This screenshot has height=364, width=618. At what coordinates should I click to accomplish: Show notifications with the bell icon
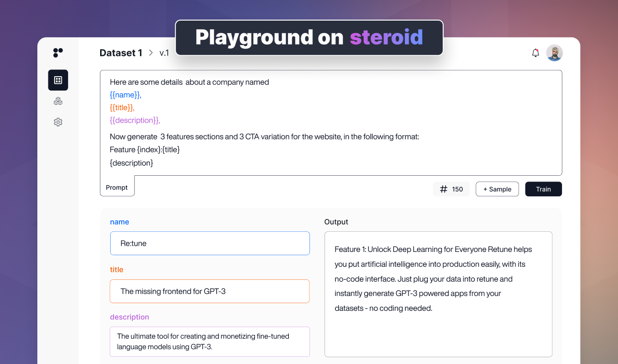536,53
